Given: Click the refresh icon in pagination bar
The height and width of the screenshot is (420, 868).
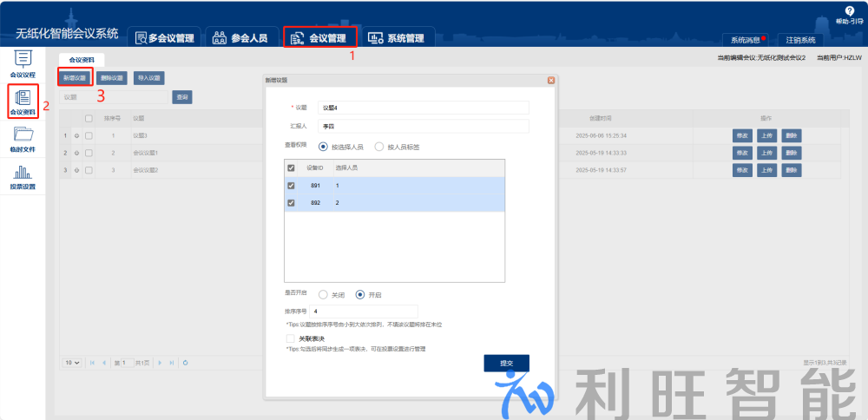Looking at the screenshot, I should pyautogui.click(x=186, y=363).
